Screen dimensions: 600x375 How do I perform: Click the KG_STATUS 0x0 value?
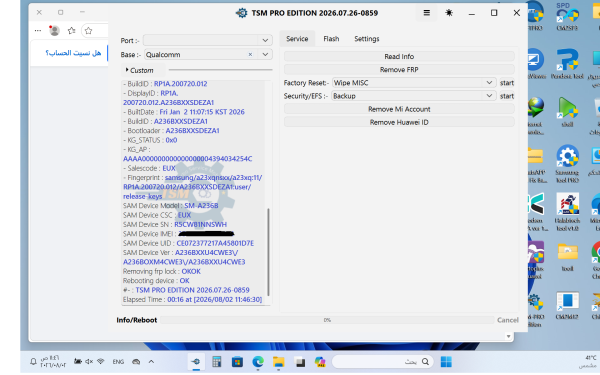(x=171, y=140)
